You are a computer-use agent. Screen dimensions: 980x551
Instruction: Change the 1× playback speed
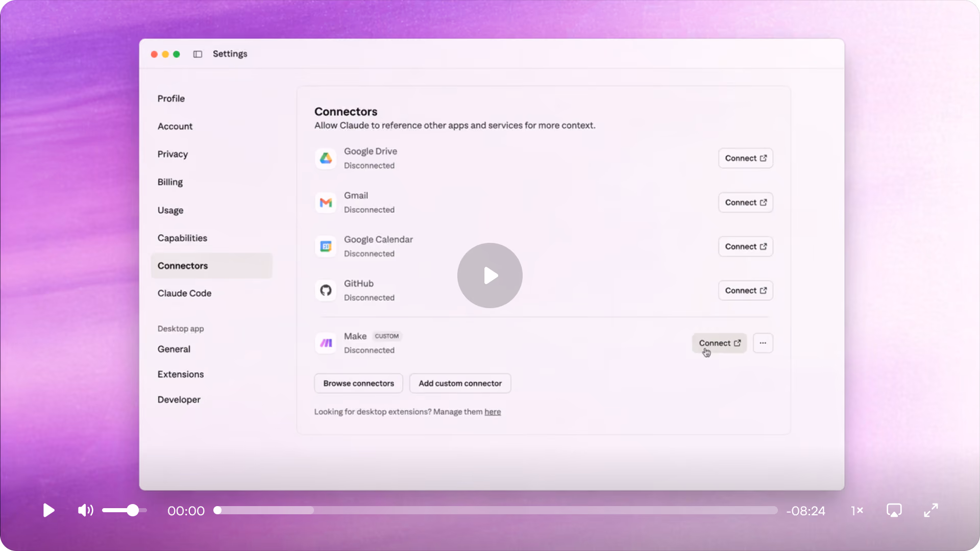tap(857, 511)
